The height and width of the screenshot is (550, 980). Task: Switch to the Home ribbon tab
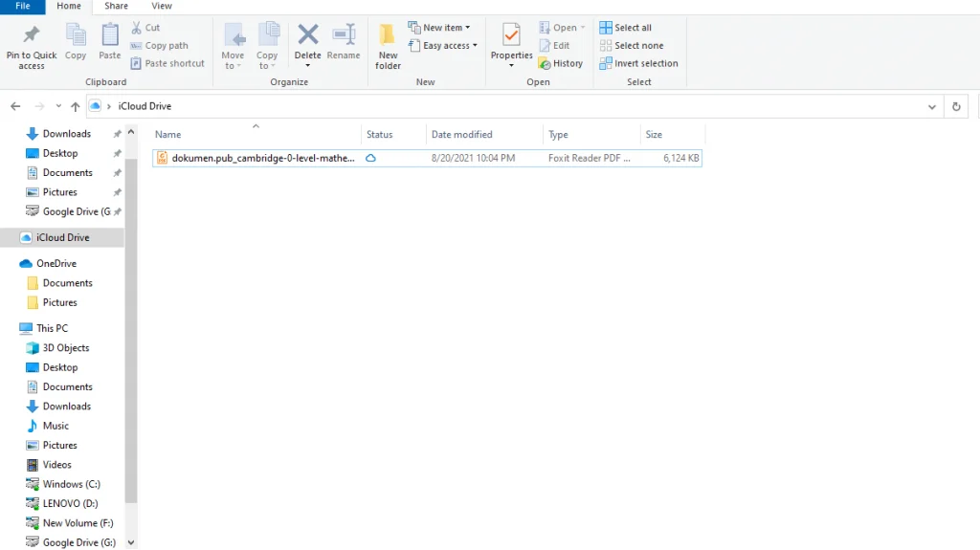(69, 7)
